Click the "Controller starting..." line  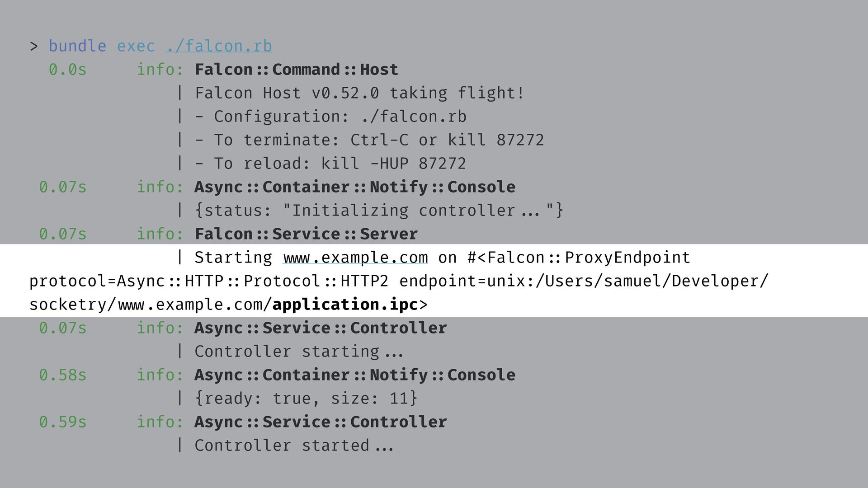299,352
